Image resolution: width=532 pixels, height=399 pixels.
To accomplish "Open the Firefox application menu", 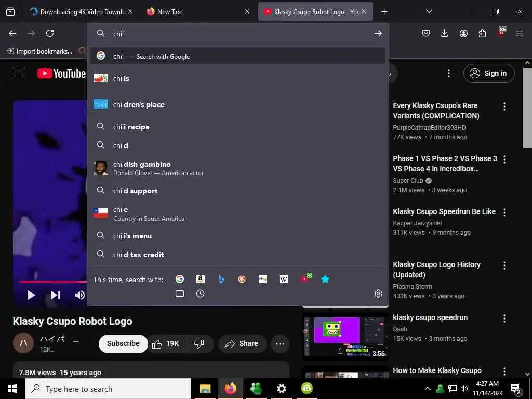I will (520, 33).
